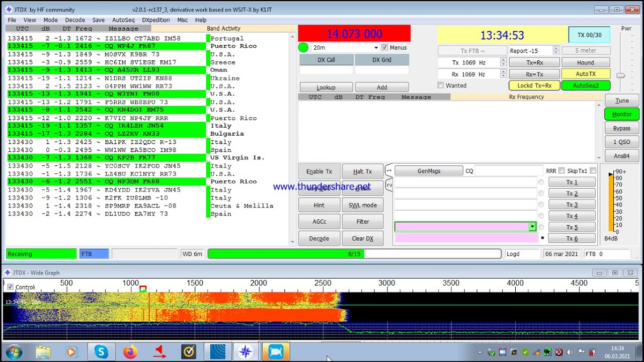Click the Lookup button

click(326, 87)
